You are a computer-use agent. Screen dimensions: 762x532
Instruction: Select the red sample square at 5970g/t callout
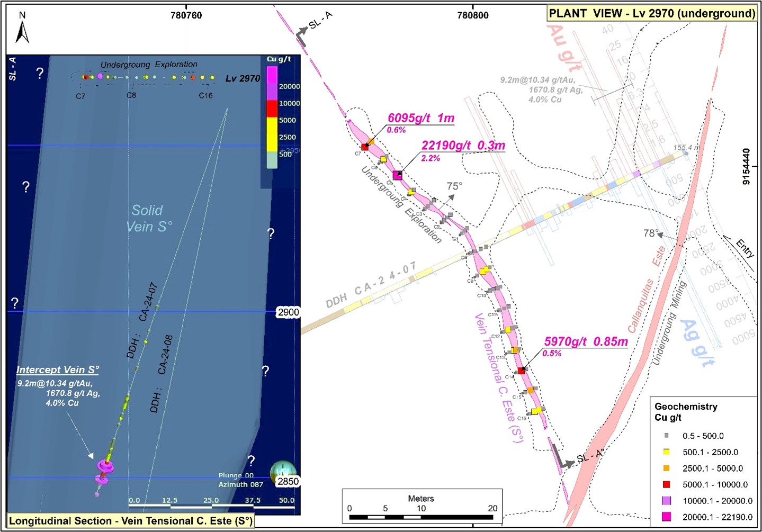(x=522, y=371)
